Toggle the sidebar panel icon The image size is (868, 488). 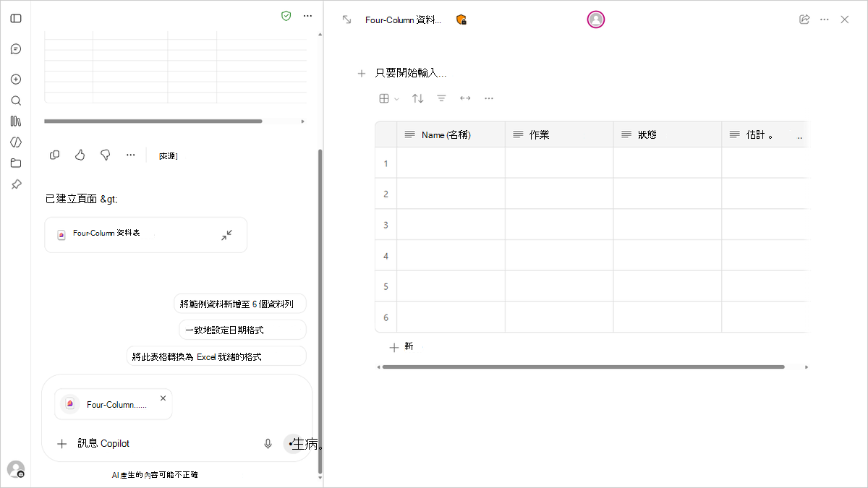click(16, 18)
